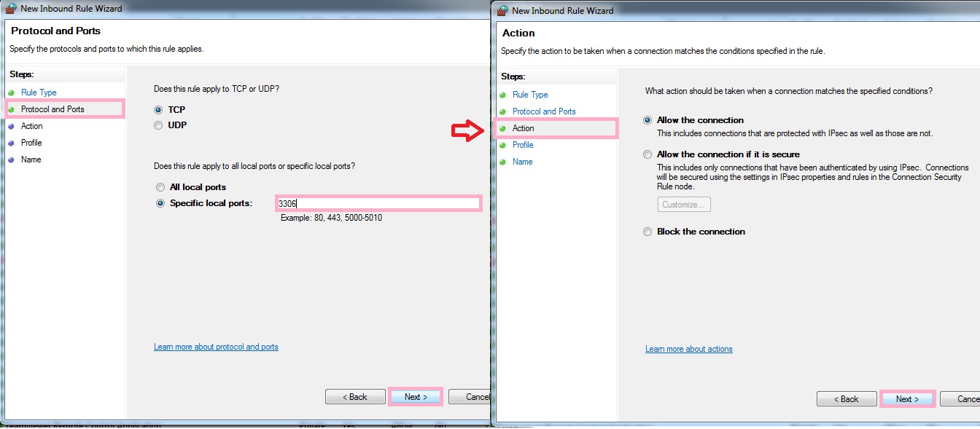Select the TCP protocol radio button

(x=159, y=110)
